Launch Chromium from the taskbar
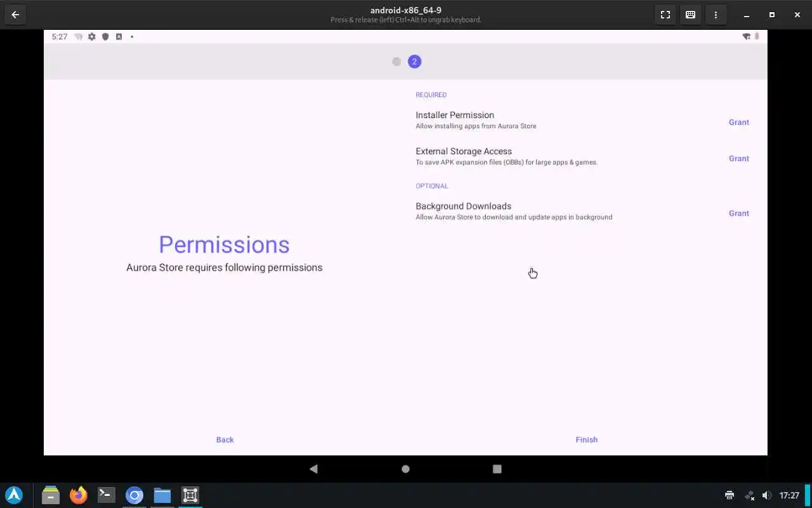 [134, 495]
